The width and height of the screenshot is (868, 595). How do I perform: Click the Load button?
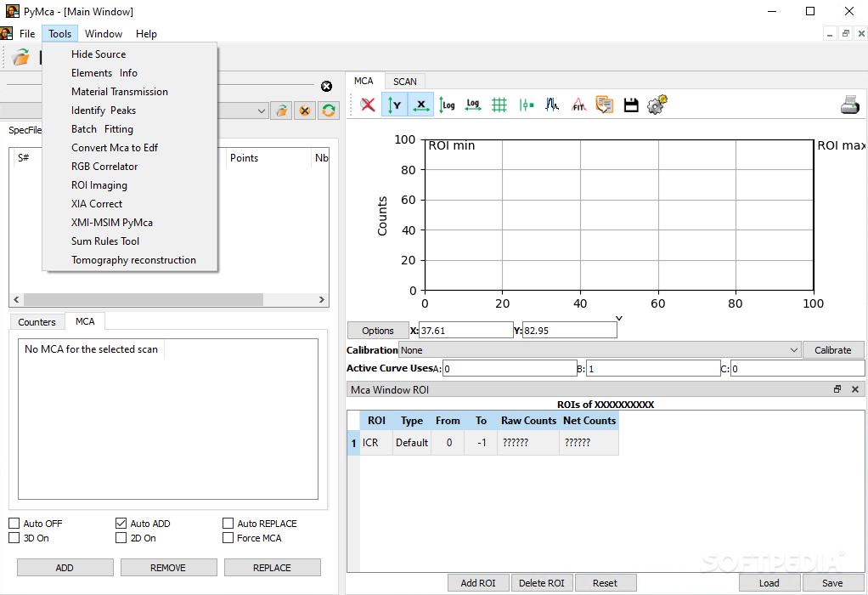point(769,583)
